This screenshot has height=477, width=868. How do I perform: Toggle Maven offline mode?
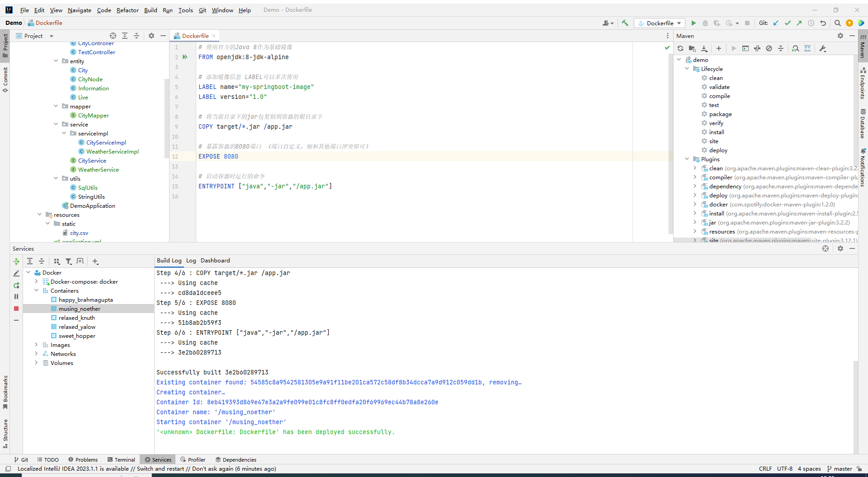(757, 48)
